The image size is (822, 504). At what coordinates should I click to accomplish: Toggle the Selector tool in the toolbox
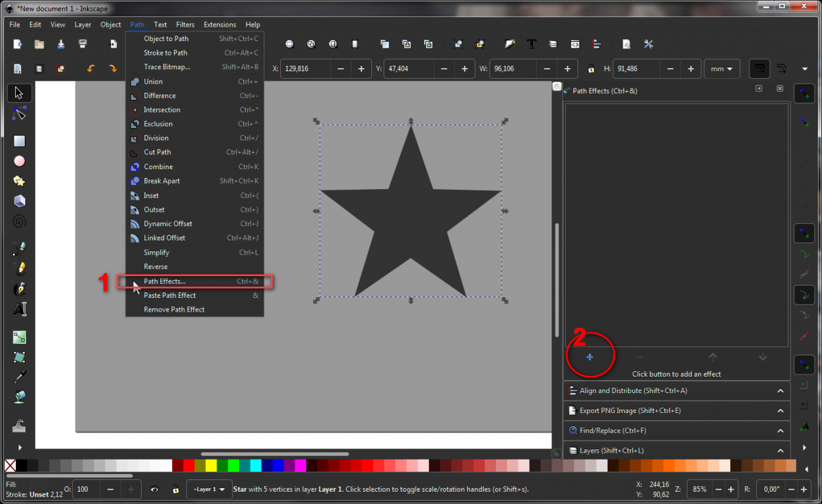click(x=18, y=92)
